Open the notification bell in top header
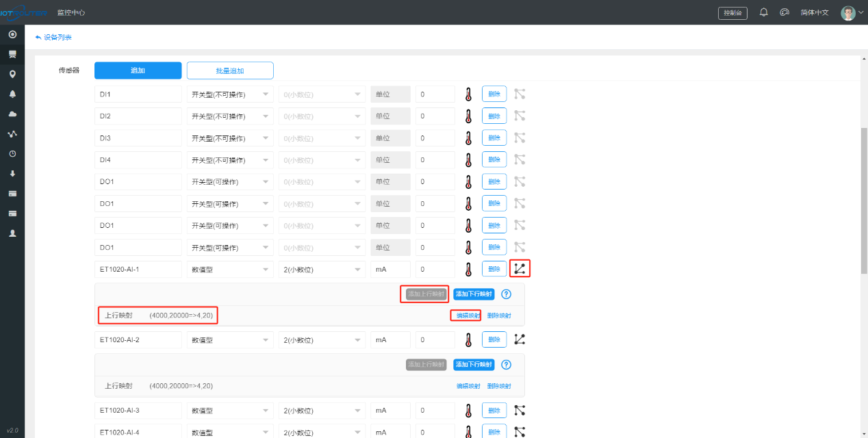 (764, 12)
